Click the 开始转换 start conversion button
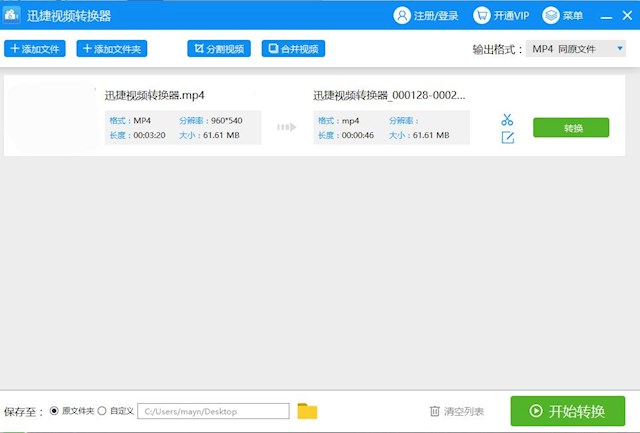This screenshot has height=433, width=640. pos(567,411)
